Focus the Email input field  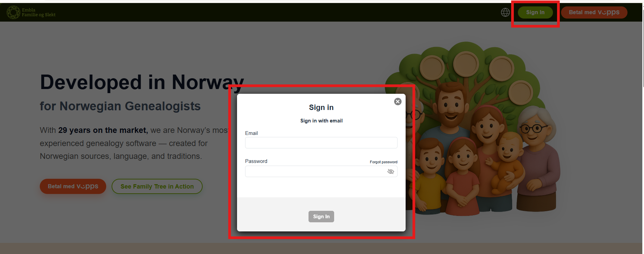point(321,143)
